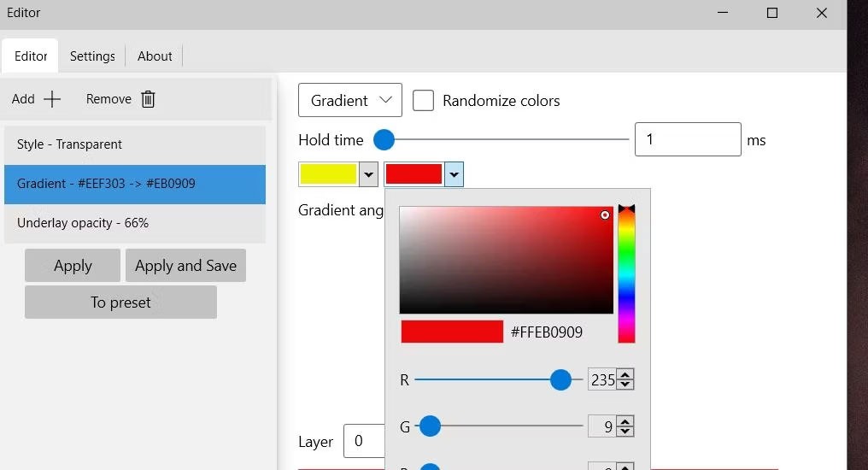Click the Hold time ms input field
This screenshot has width=868, height=470.
(x=687, y=139)
